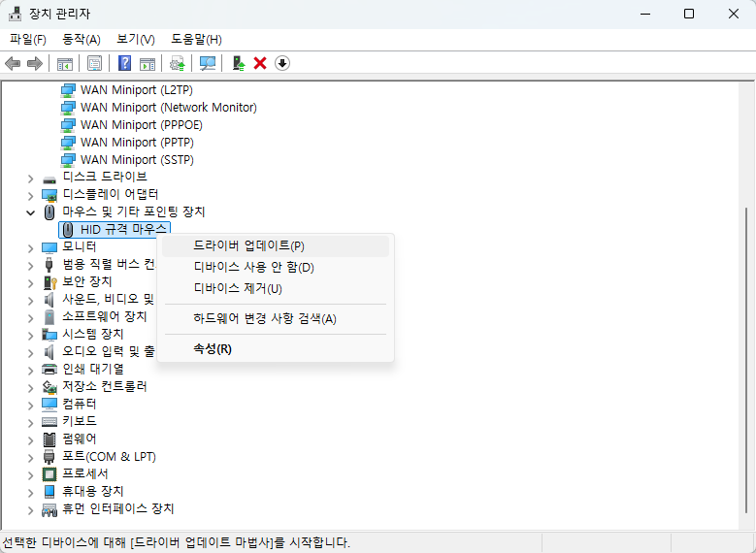Click the black down-arrow disable device icon
Viewport: 756px width, 553px height.
(x=282, y=63)
